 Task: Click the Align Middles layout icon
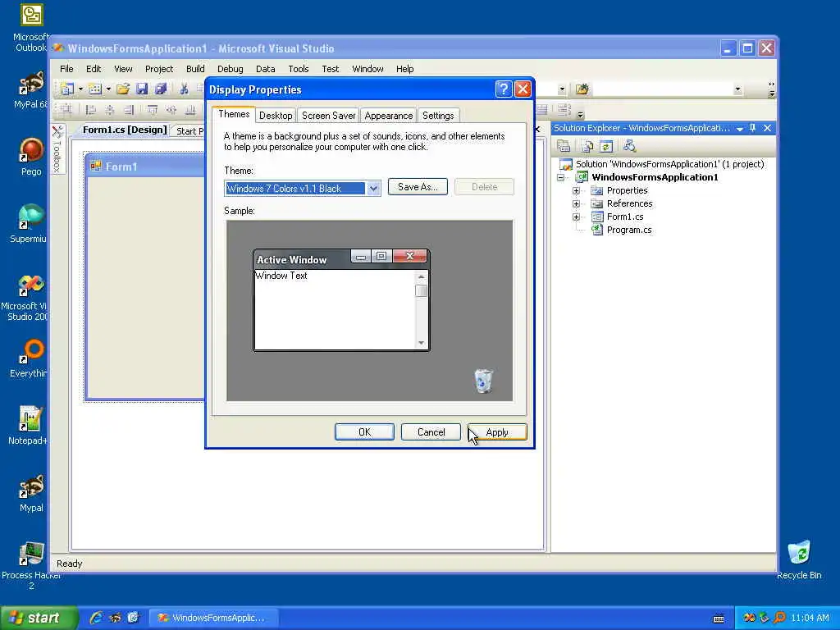(x=171, y=110)
